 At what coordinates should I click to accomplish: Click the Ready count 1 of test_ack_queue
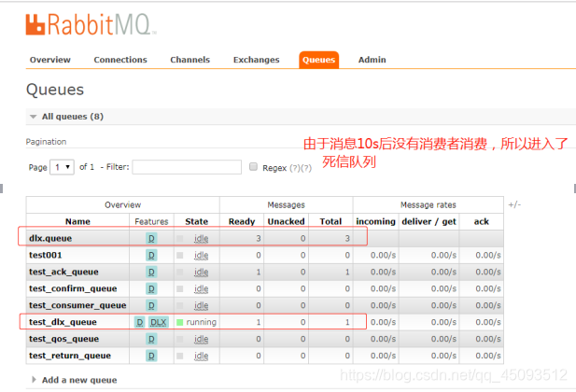click(259, 272)
